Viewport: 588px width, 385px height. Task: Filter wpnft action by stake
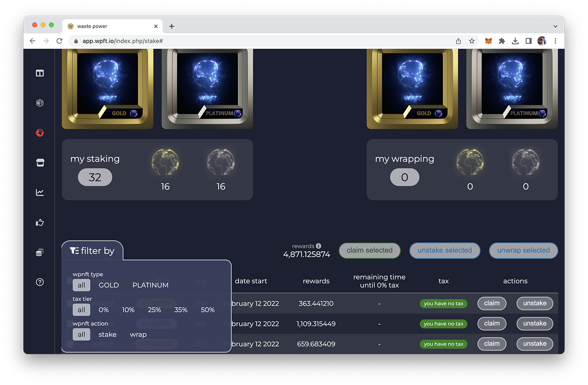107,334
